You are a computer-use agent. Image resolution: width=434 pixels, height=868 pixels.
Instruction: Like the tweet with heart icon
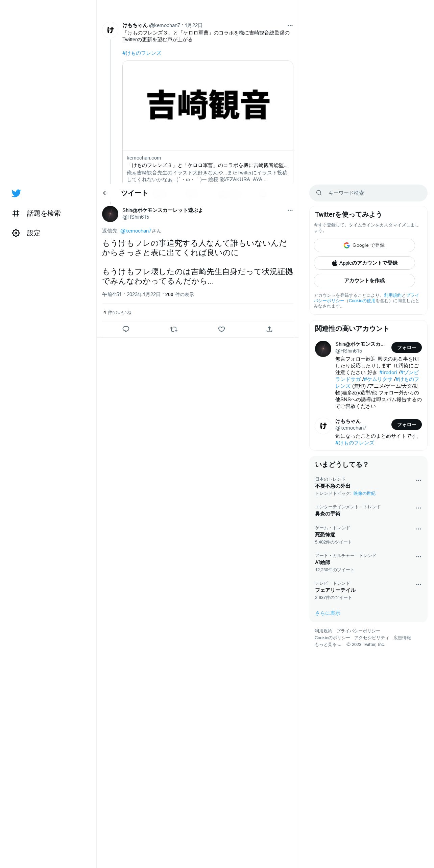pyautogui.click(x=221, y=329)
